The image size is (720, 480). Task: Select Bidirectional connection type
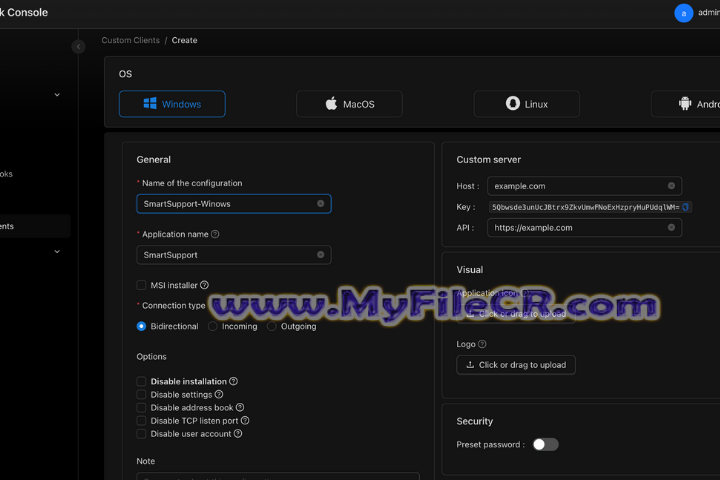pyautogui.click(x=141, y=326)
